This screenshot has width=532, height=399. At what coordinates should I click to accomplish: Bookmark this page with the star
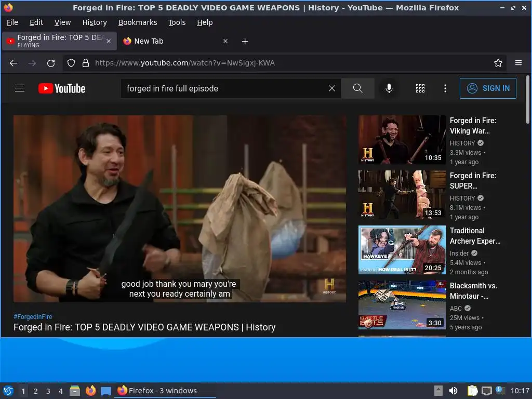coord(498,63)
